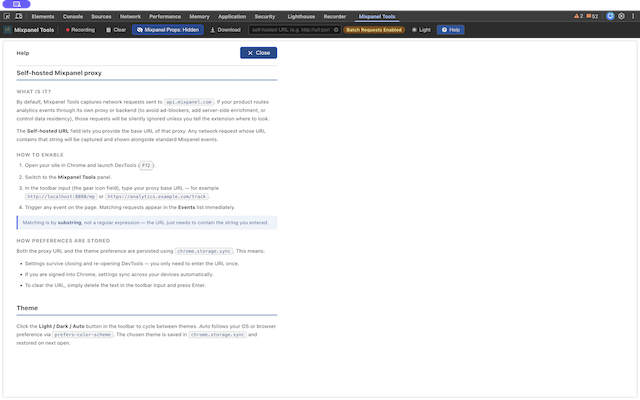
Task: Open DevTools settings gear
Action: 621,16
